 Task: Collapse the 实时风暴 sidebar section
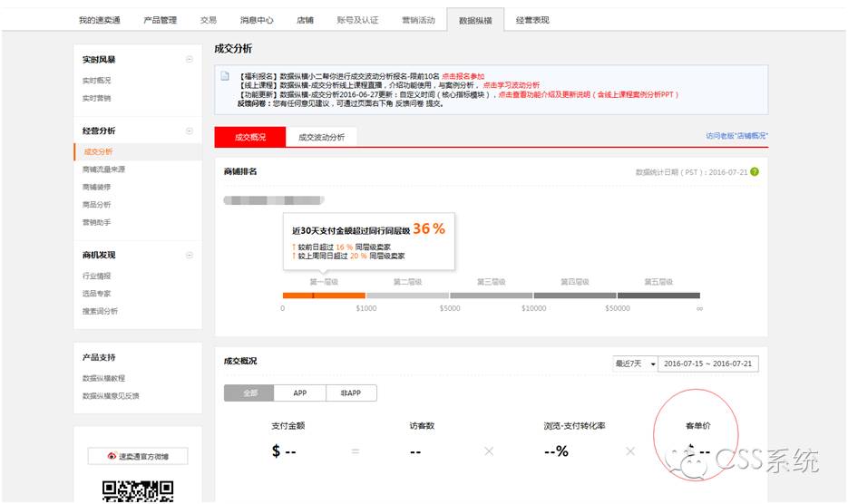point(190,60)
